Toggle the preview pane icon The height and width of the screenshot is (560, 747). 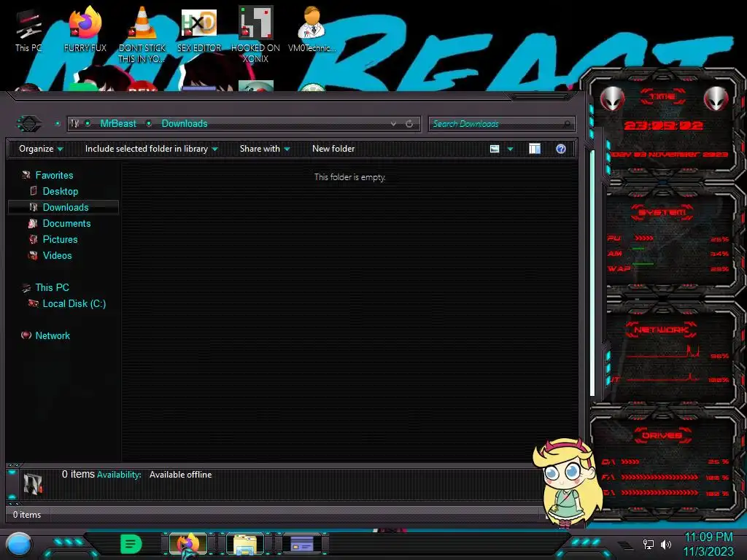click(535, 149)
